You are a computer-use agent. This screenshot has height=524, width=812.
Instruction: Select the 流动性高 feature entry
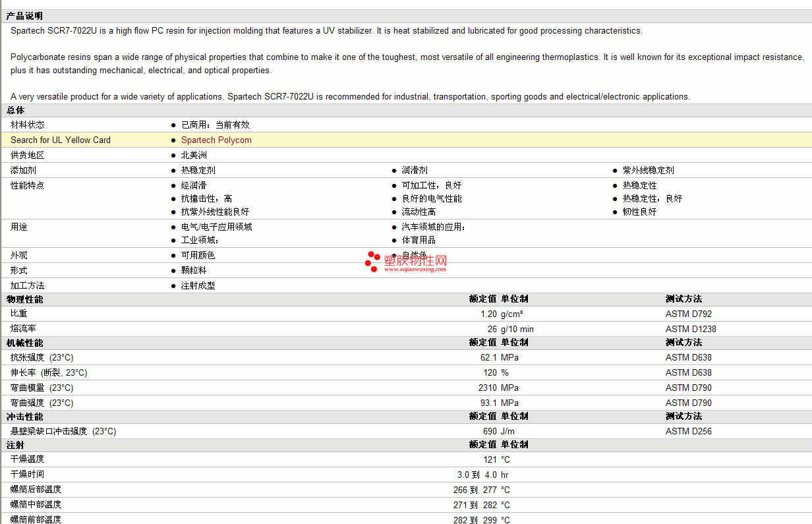419,212
